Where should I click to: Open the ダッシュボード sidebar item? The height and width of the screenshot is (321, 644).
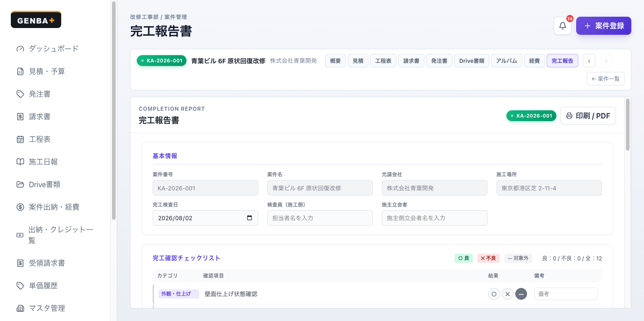55,49
